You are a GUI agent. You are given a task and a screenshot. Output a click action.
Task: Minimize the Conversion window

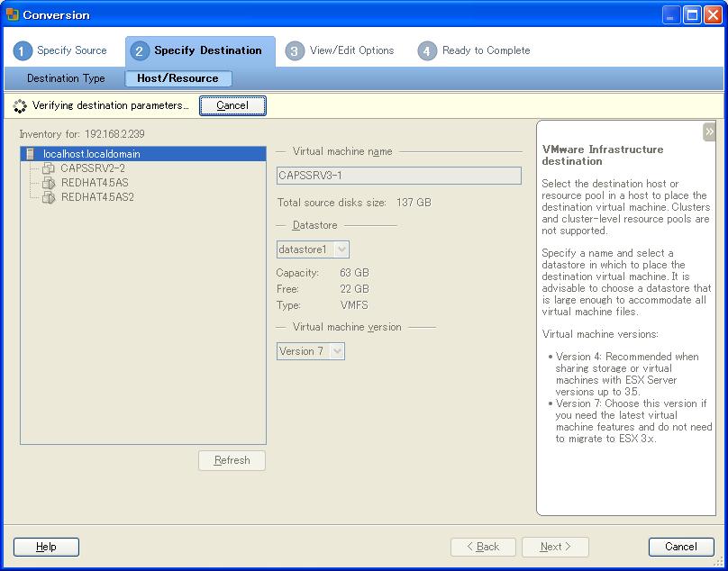click(670, 15)
